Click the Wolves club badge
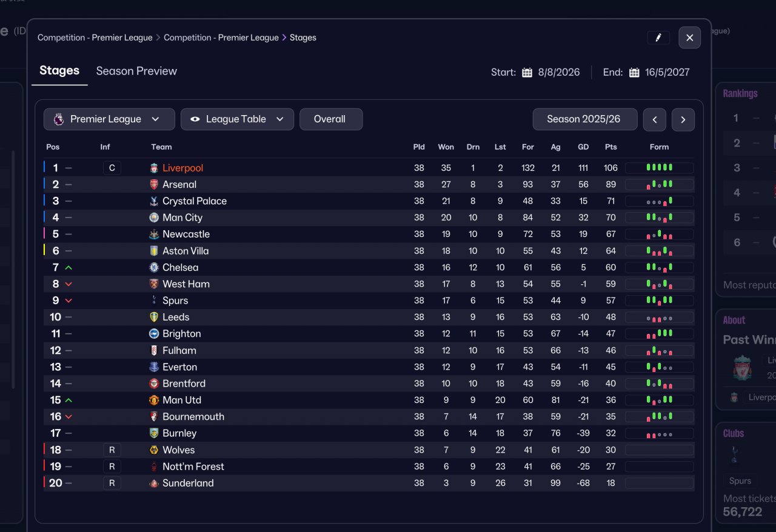This screenshot has width=776, height=532. point(154,450)
